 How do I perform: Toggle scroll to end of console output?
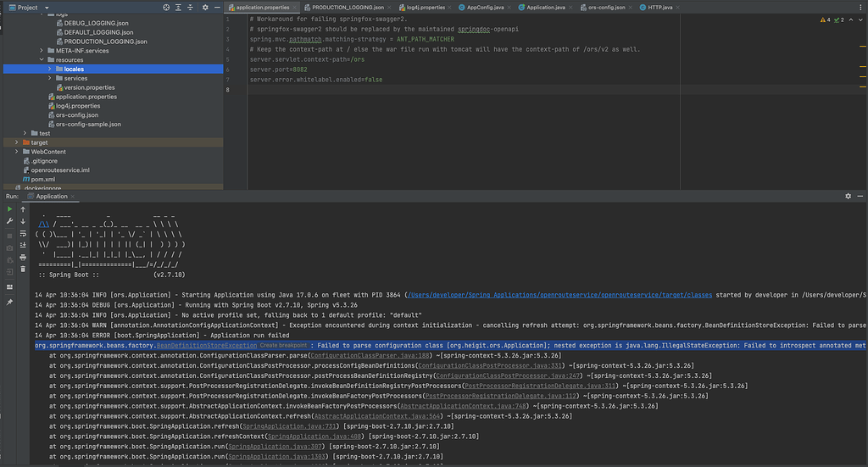[x=23, y=245]
